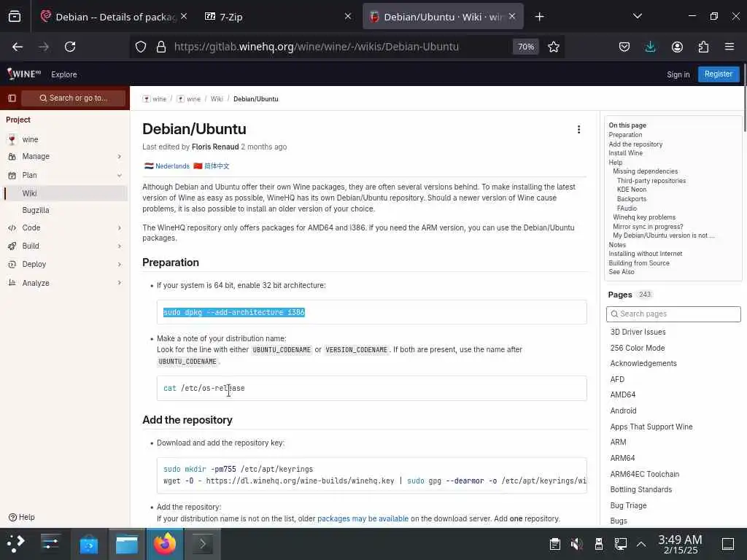Click Sign in link
The height and width of the screenshot is (560, 747).
click(678, 75)
